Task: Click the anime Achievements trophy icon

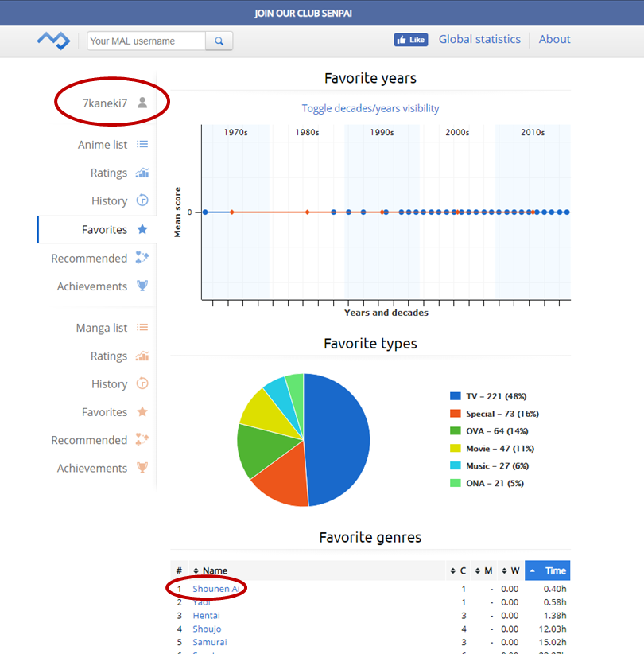Action: (x=142, y=286)
